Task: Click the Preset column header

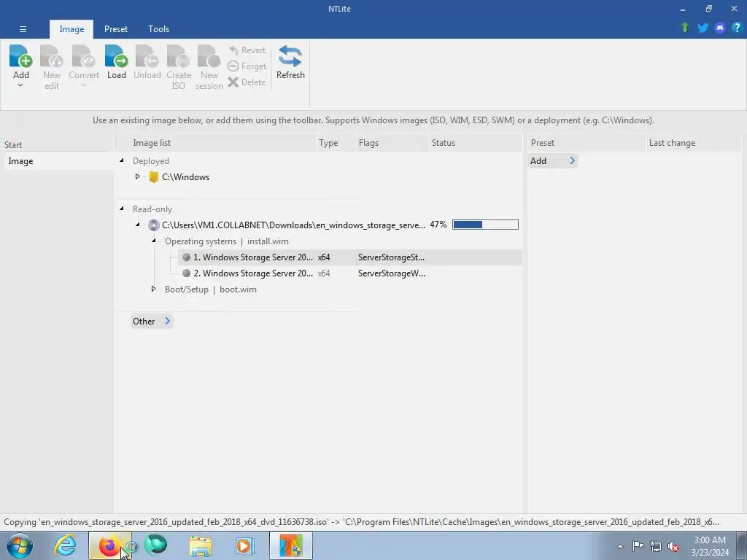Action: pos(587,143)
